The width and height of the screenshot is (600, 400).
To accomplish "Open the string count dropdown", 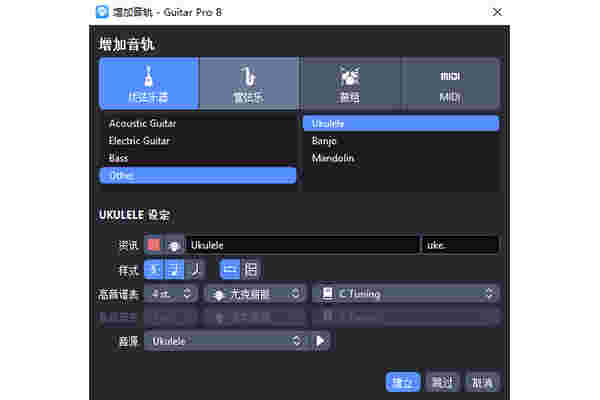I will (x=170, y=293).
